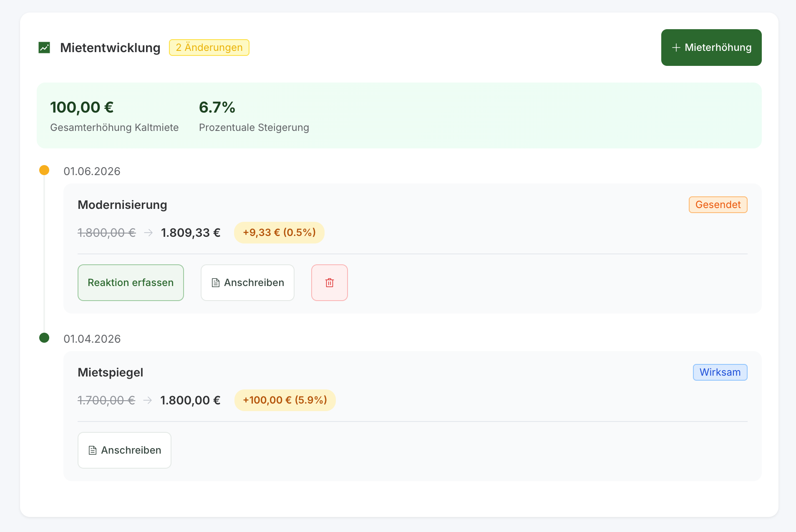Add a new Mieterhöhung
The height and width of the screenshot is (532, 796).
[x=711, y=48]
